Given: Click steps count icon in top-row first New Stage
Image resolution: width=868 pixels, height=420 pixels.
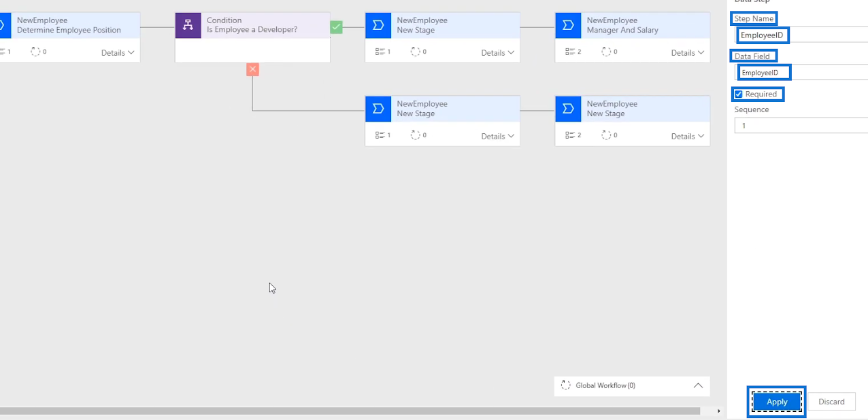Looking at the screenshot, I should click(x=380, y=52).
